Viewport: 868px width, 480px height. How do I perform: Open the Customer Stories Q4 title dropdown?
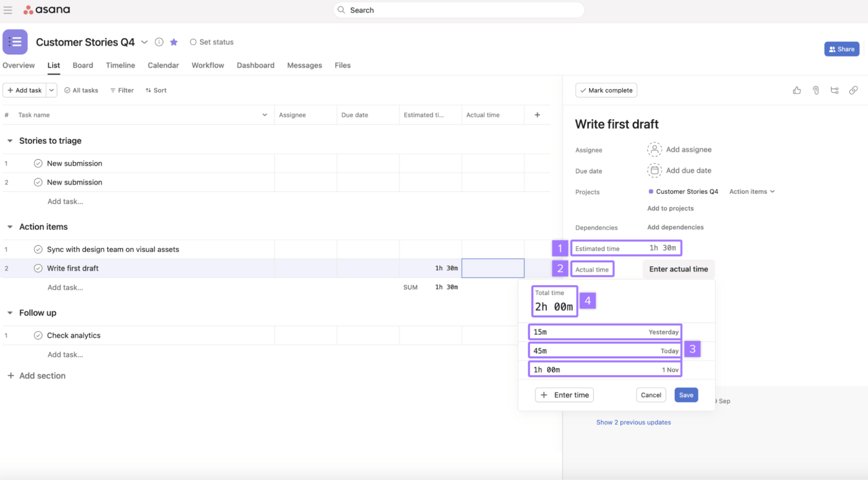point(145,42)
